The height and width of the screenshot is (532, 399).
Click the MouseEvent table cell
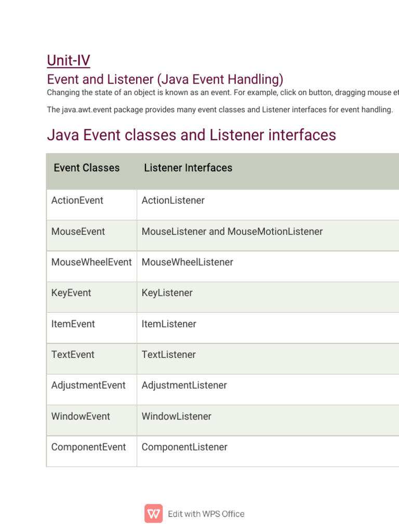78,232
